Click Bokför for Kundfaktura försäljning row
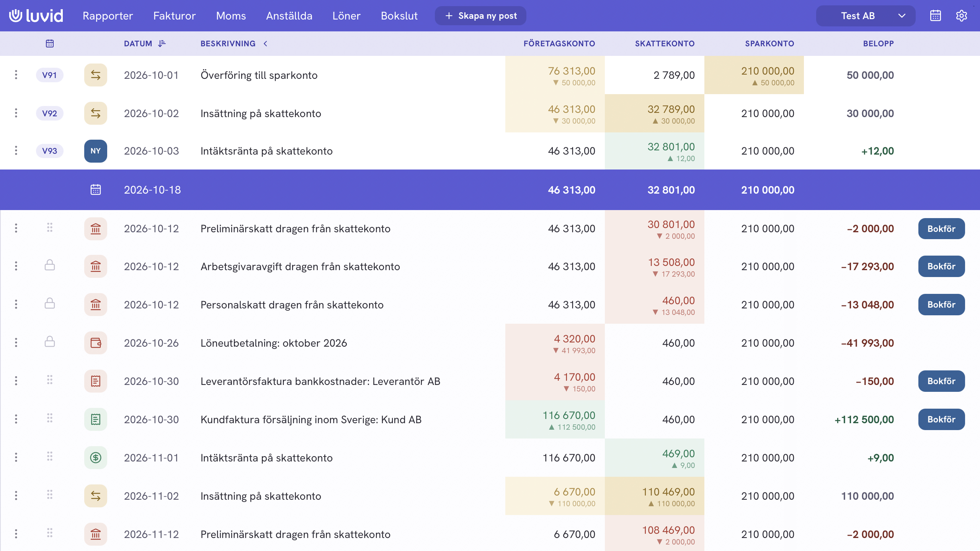980x551 pixels. coord(941,419)
